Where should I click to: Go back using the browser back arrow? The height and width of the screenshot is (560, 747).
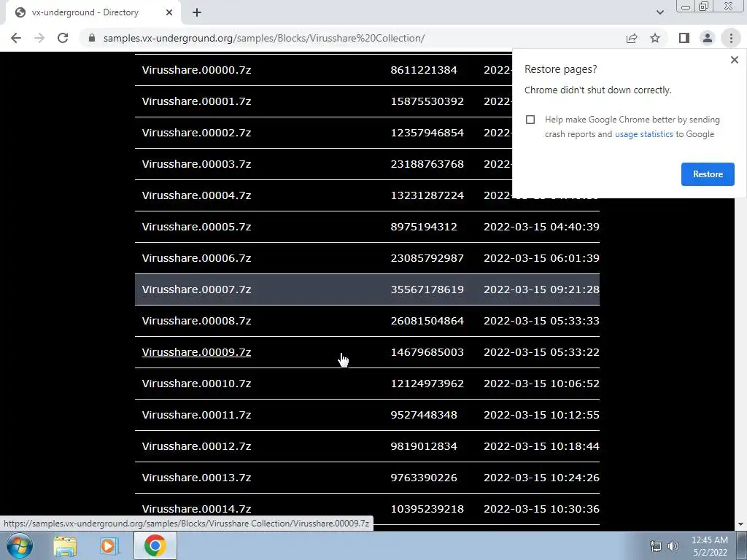point(16,38)
